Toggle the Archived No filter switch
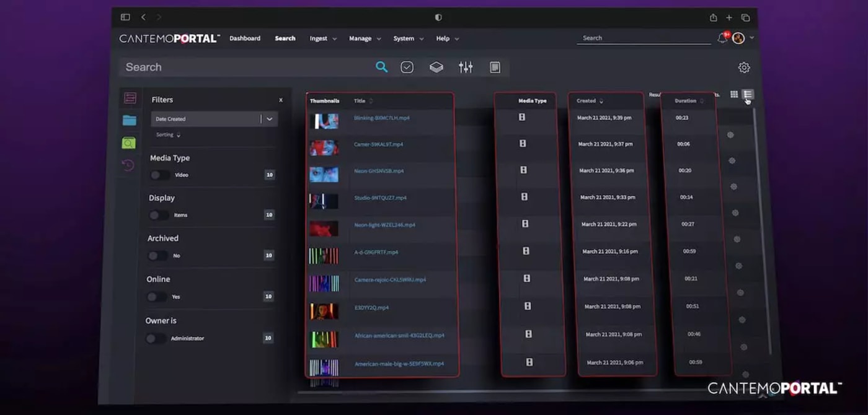The image size is (868, 415). [157, 256]
